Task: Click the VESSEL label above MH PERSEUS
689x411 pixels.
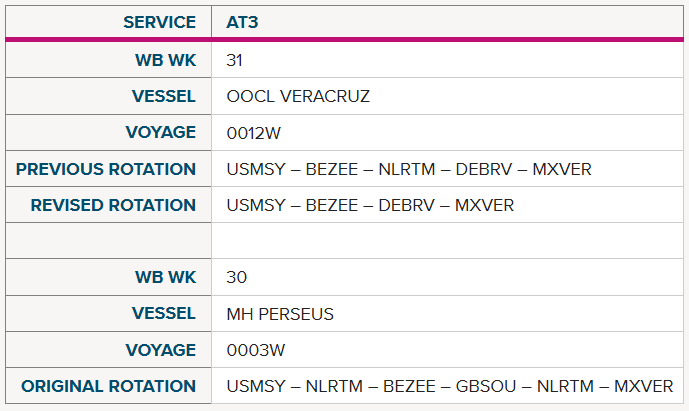Action: (164, 313)
